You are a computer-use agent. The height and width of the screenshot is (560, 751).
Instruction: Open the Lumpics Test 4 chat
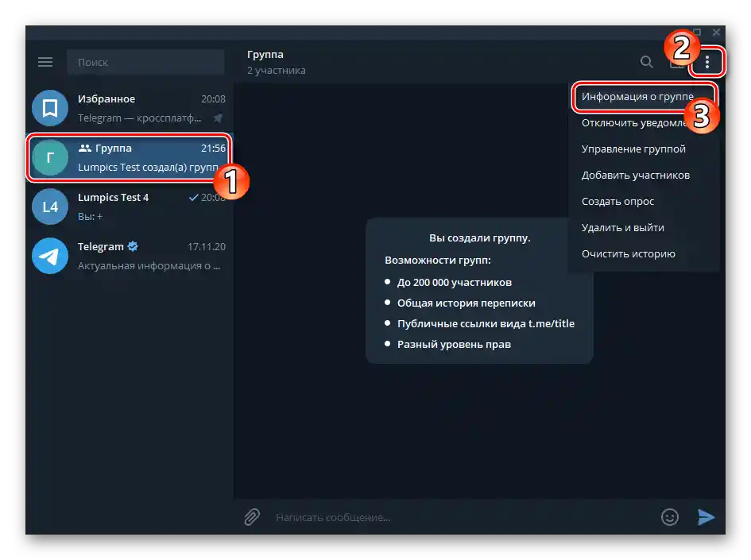(130, 207)
